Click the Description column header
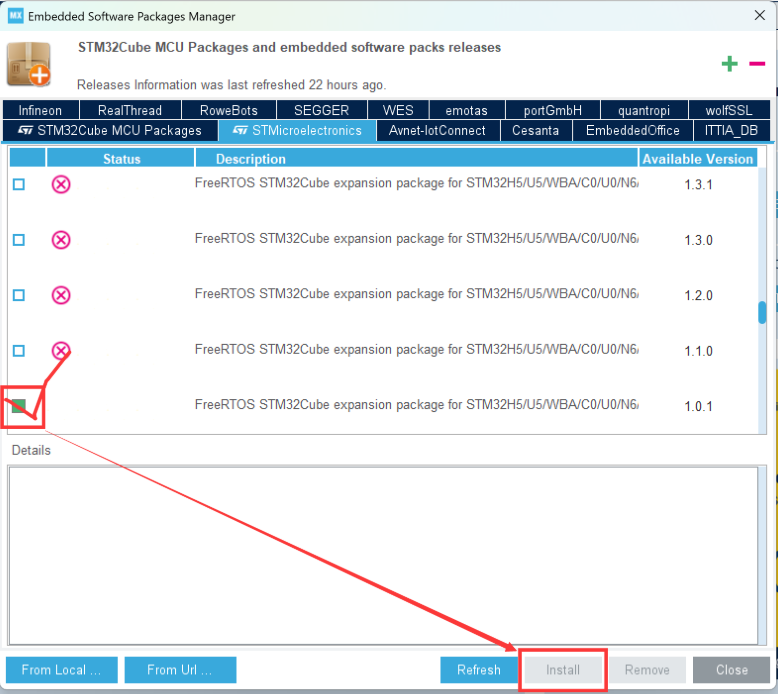778x694 pixels. click(417, 159)
